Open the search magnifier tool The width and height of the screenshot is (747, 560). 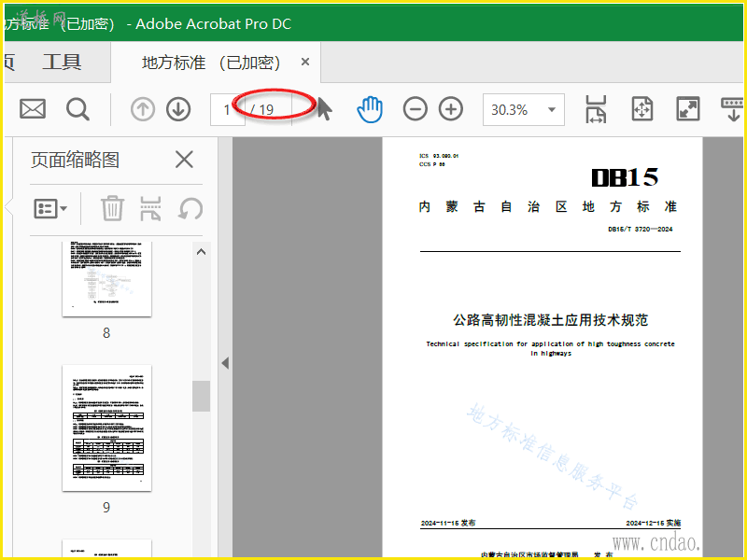click(x=78, y=109)
